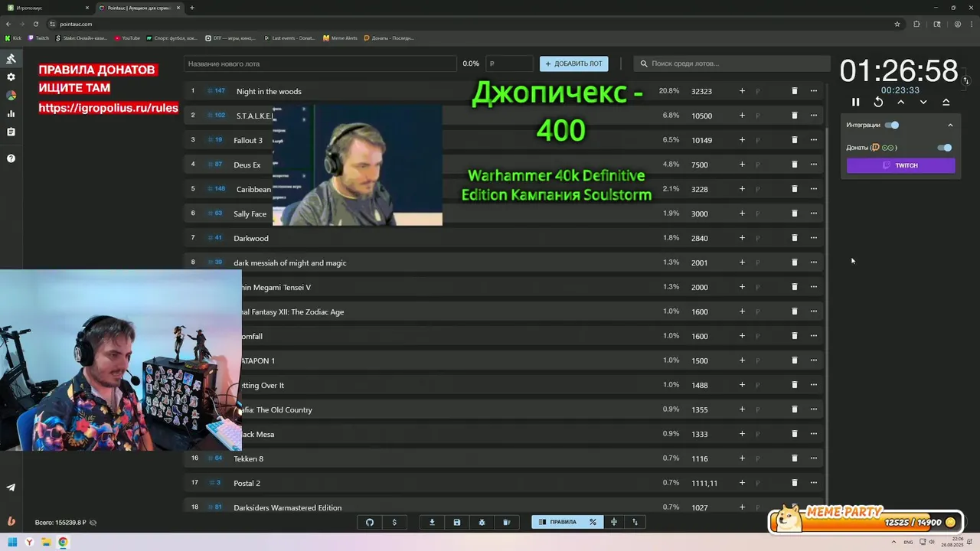Open more options for dark messiah row
Viewport: 980px width, 551px height.
click(x=814, y=262)
